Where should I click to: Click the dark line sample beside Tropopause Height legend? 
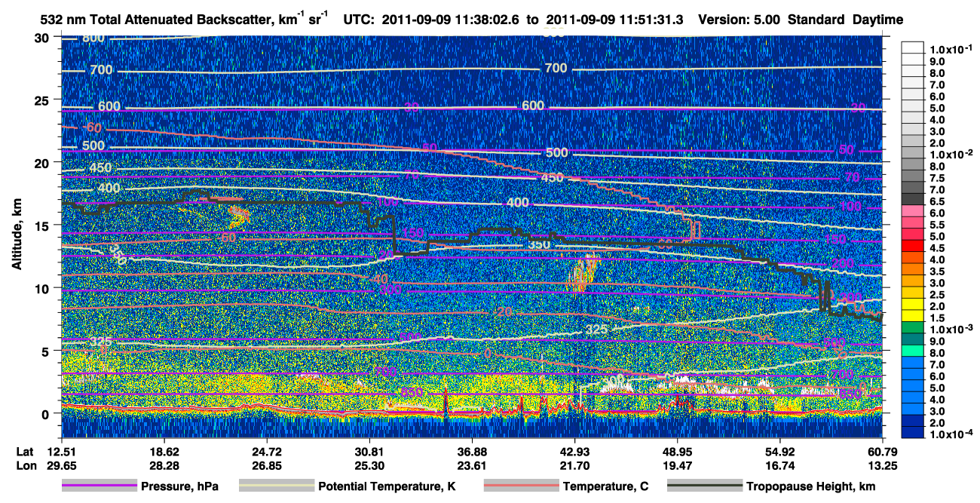click(704, 486)
